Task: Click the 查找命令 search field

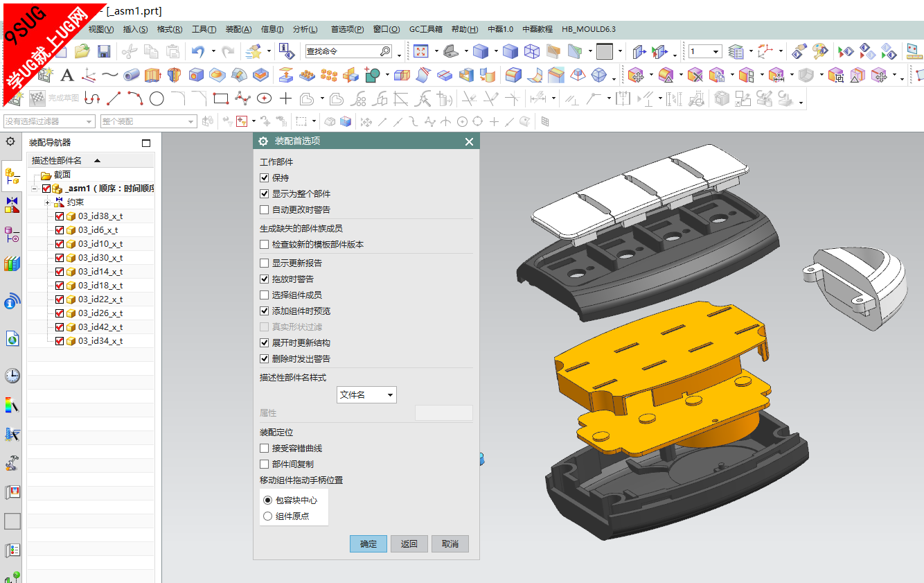Action: click(x=348, y=51)
